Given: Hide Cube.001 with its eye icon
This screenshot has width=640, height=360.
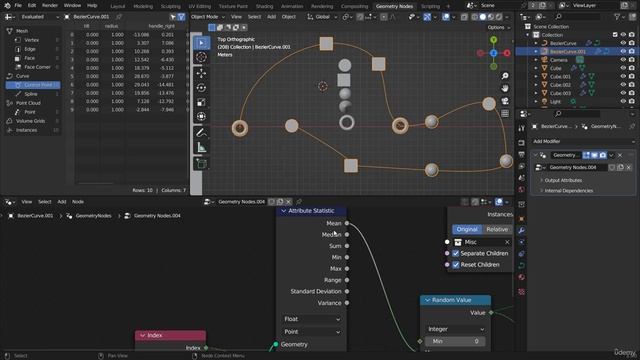Looking at the screenshot, I should tap(623, 76).
